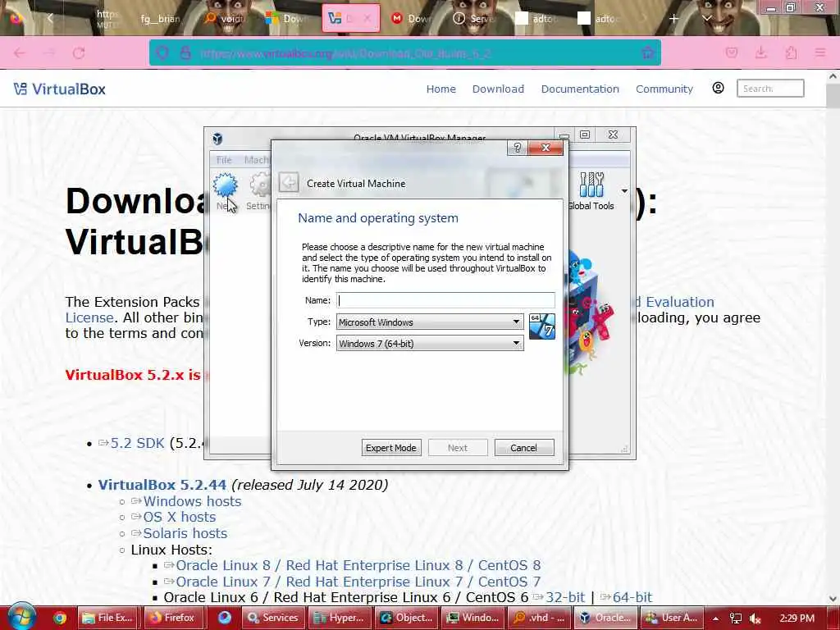Click the grayed-out Next button in the wizard
Screen dimensions: 840x630
click(x=458, y=448)
